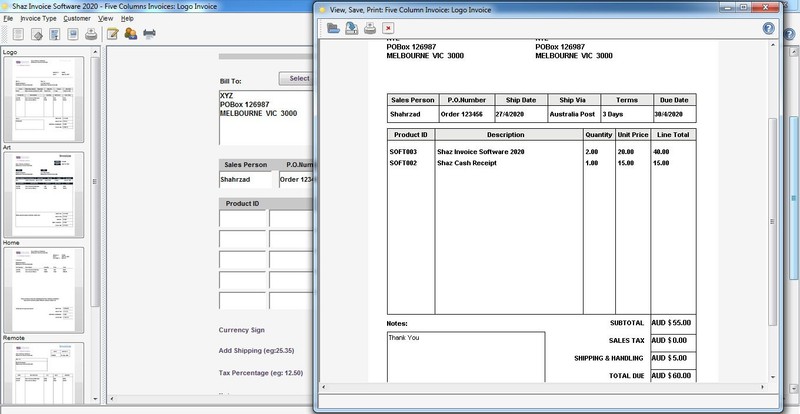Click the down arrow of preview vertical scrollbar
The height and width of the screenshot is (414, 800).
click(x=772, y=377)
